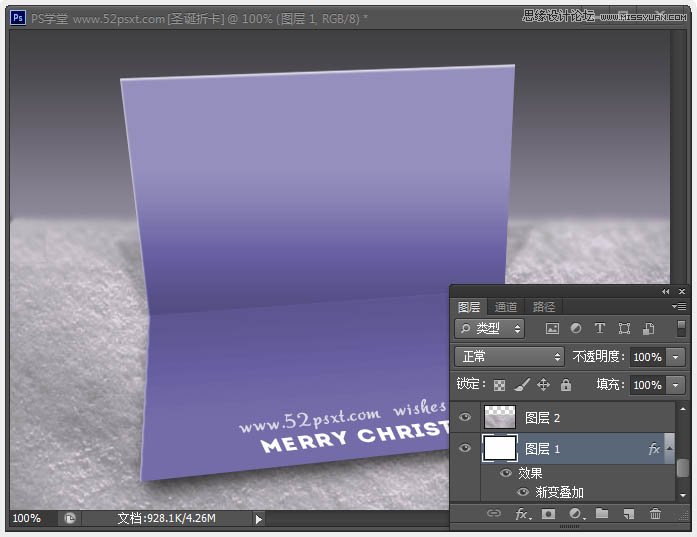Open the 填充 fill slider arrow
The width and height of the screenshot is (697, 537).
(676, 385)
